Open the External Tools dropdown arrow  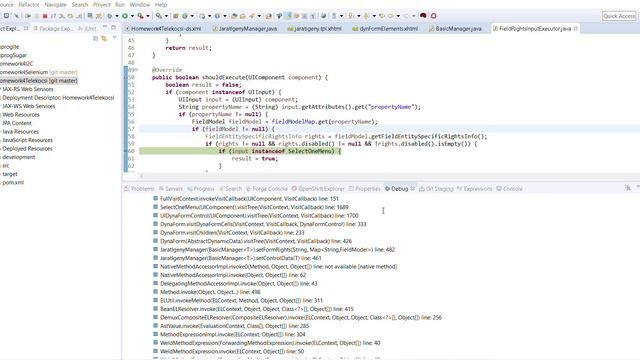[x=148, y=16]
